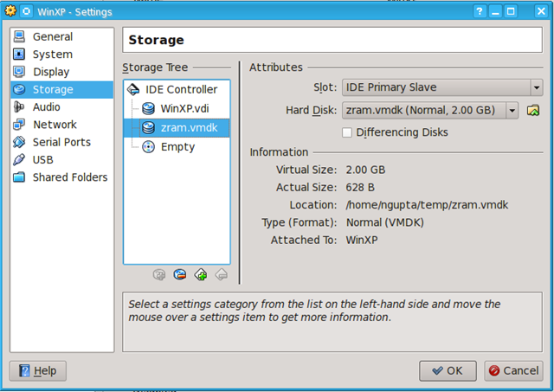Screen dimensions: 554x392
Task: Click the System chip icon
Action: point(19,54)
